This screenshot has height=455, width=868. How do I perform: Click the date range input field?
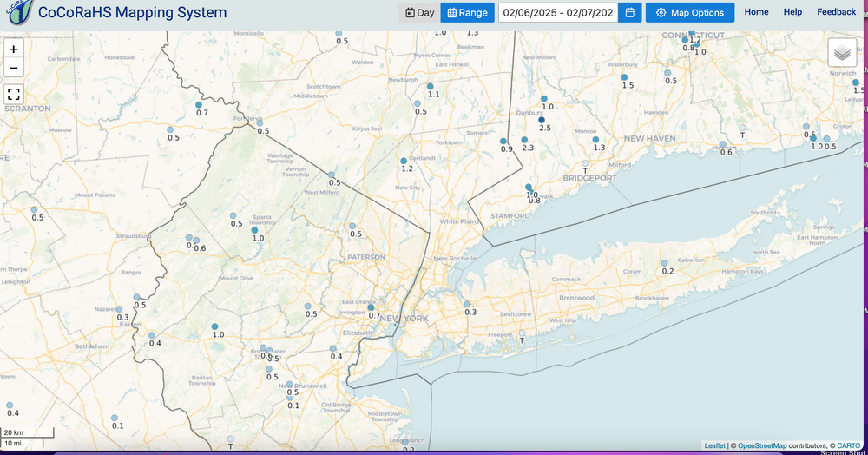click(x=558, y=13)
